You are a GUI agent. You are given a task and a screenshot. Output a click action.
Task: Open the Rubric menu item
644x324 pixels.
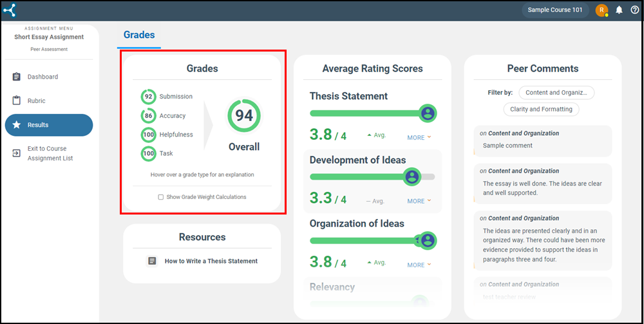pyautogui.click(x=36, y=100)
